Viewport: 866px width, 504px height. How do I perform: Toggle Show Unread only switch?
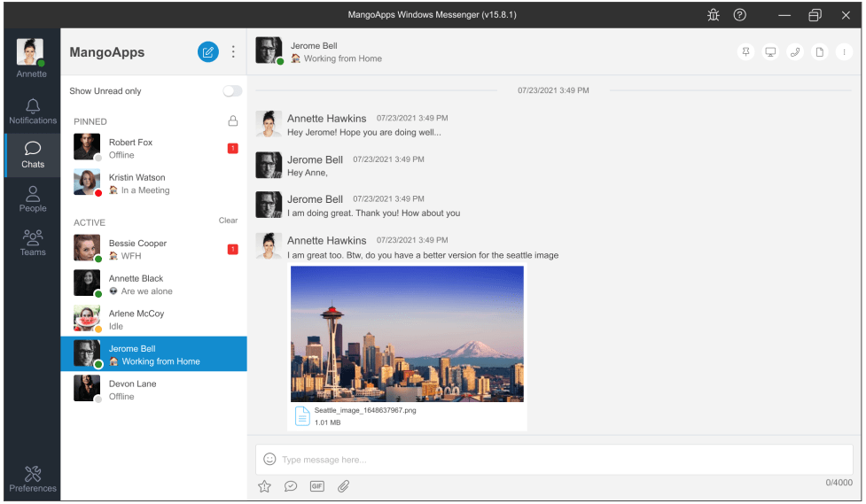point(232,91)
